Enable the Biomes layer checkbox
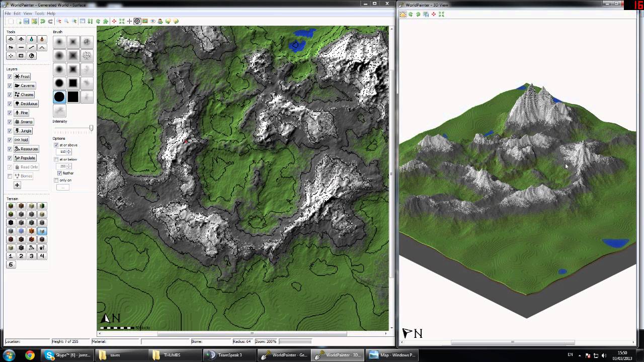Screen dimensions: 644x362 10,176
